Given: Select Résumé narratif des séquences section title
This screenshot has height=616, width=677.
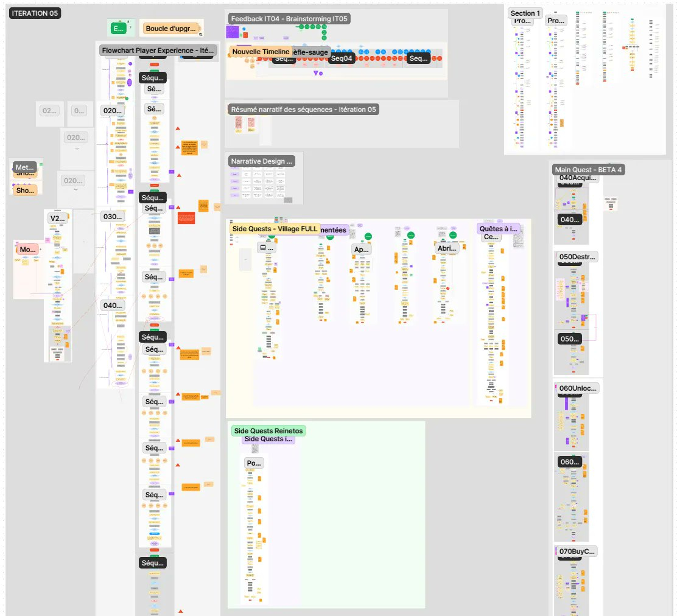Looking at the screenshot, I should coord(303,110).
